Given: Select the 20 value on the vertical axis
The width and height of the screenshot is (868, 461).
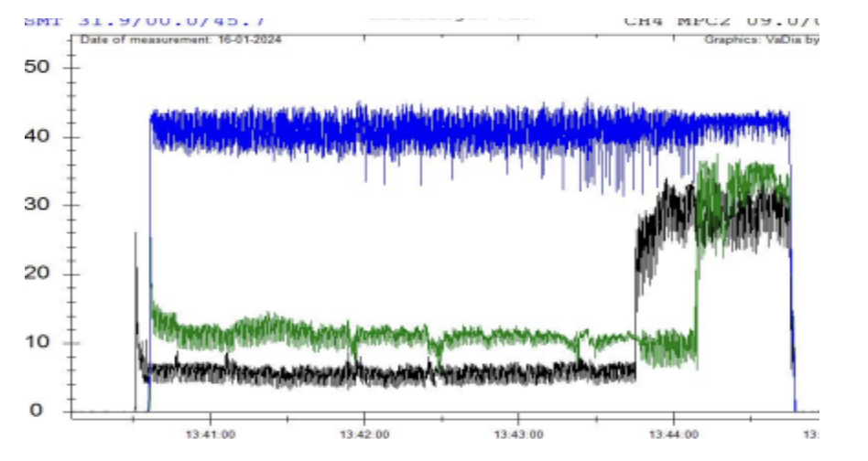Looking at the screenshot, I should coord(37,273).
